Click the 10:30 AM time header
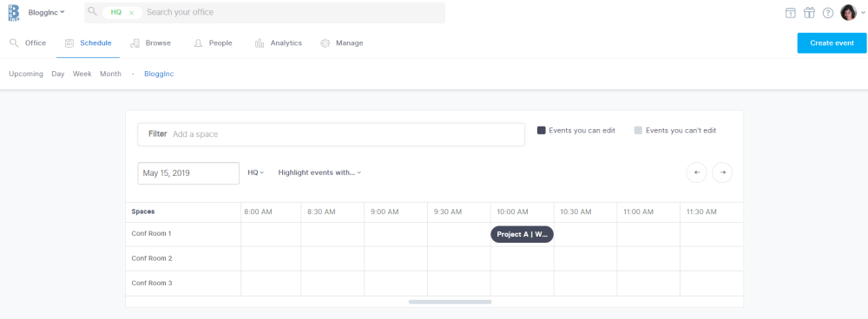 click(x=575, y=212)
